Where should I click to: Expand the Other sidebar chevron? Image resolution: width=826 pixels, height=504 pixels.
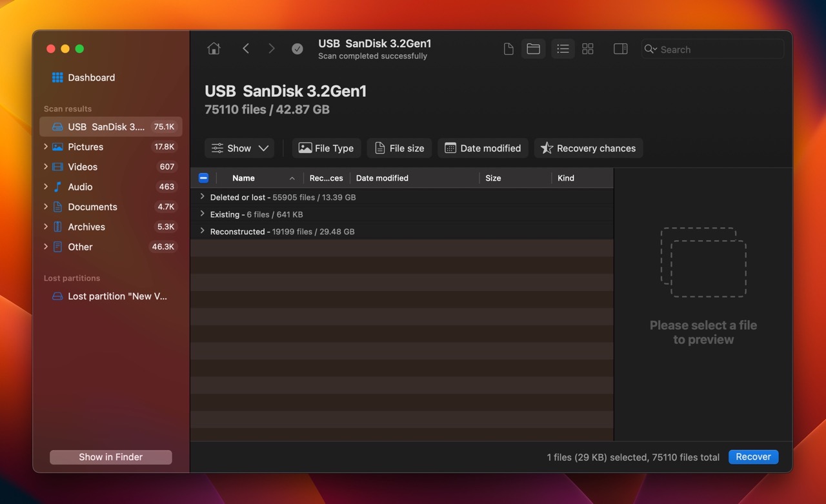(x=45, y=247)
